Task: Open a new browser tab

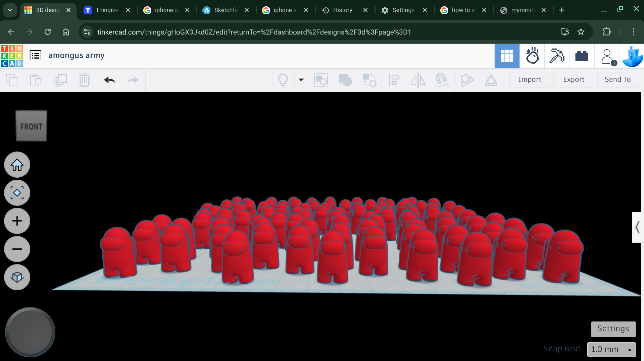Action: (561, 10)
